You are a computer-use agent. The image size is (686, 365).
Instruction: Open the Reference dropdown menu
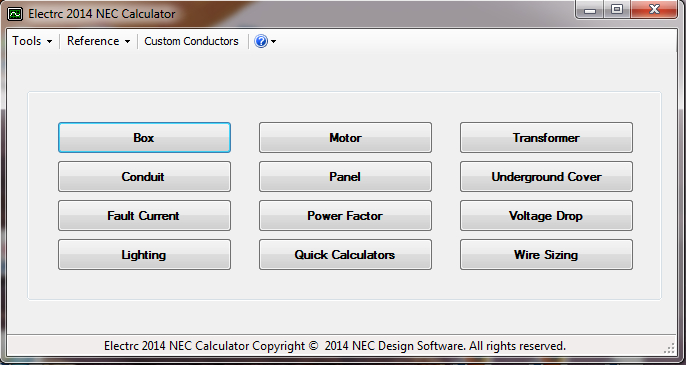(x=98, y=41)
